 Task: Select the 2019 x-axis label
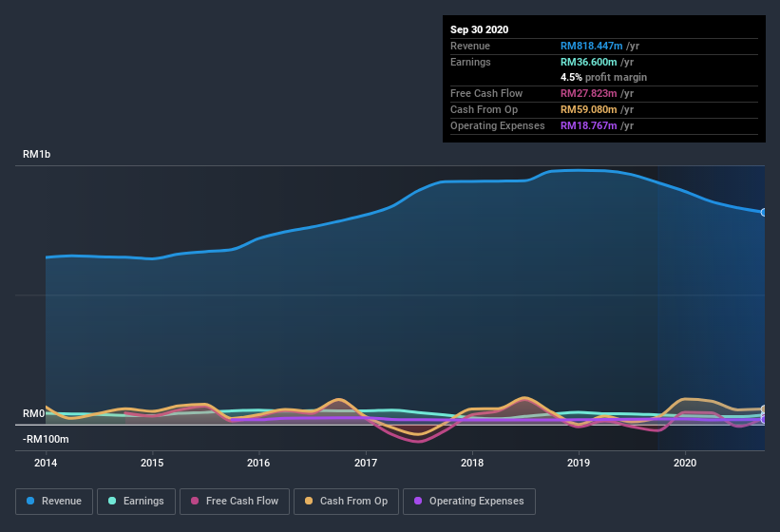coord(578,463)
